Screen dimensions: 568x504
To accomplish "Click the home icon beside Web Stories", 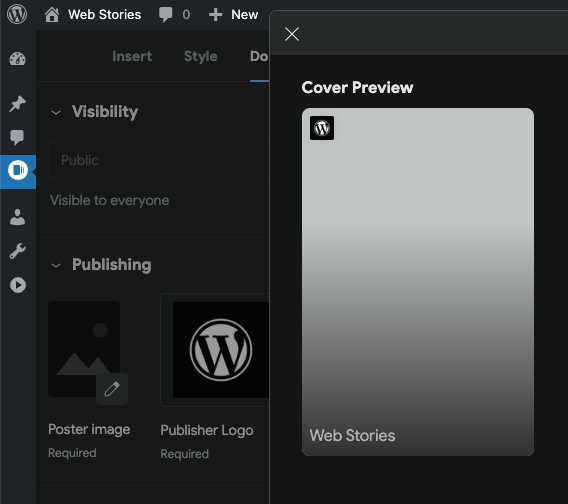I will click(x=52, y=15).
